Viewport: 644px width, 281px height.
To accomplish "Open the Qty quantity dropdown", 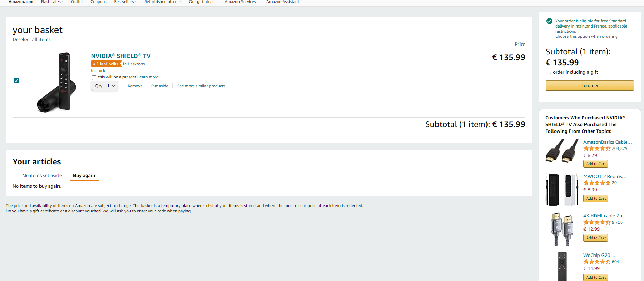I will tap(104, 86).
